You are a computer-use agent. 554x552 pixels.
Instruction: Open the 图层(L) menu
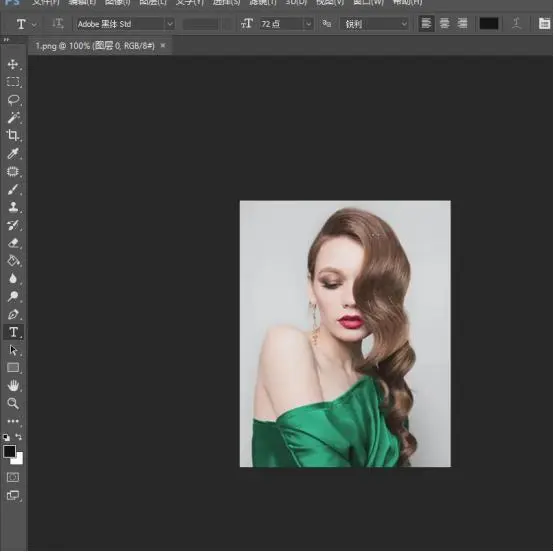point(153,3)
